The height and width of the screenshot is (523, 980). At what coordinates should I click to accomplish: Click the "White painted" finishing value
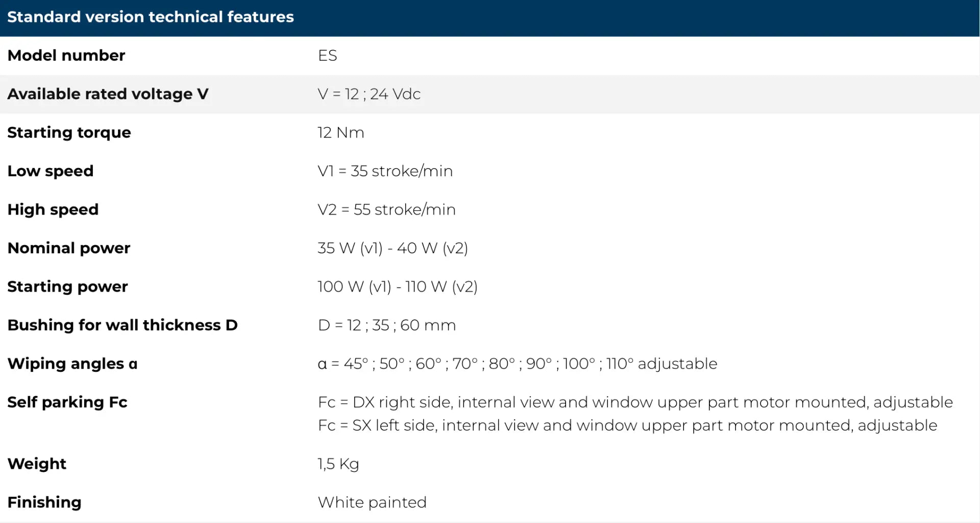click(x=372, y=502)
